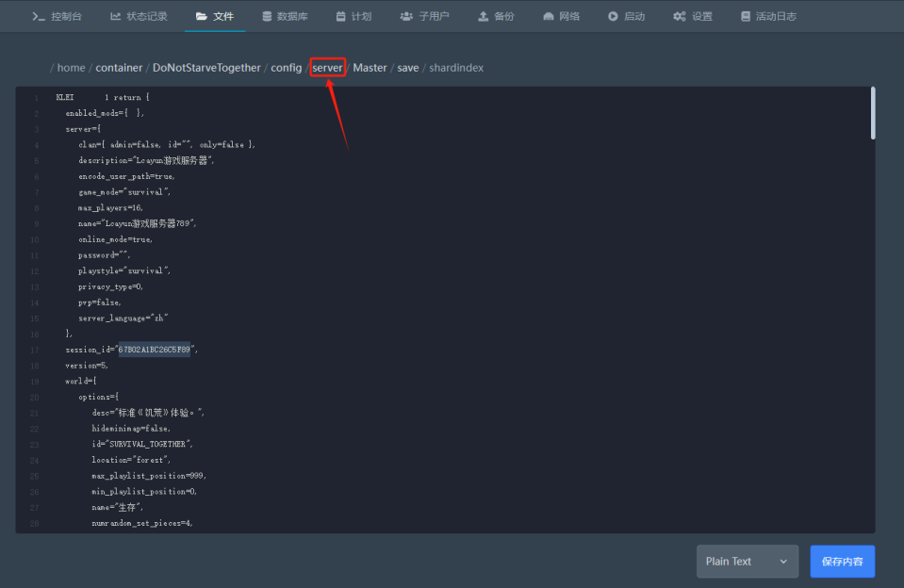Click the game_mode="survival" line
The width and height of the screenshot is (904, 588).
(x=124, y=192)
